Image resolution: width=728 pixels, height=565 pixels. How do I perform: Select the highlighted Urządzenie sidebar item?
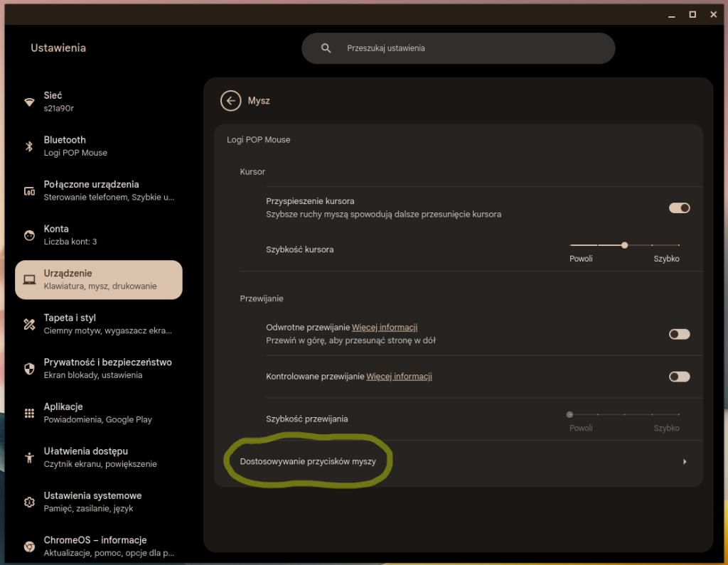[x=98, y=279]
